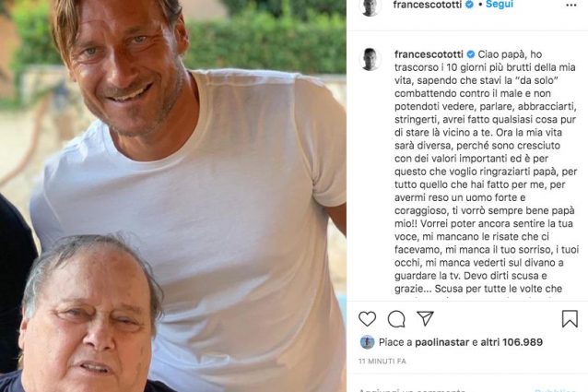The image size is (588, 392).
Task: Click the caption's profile picture avatar
Action: click(x=370, y=58)
